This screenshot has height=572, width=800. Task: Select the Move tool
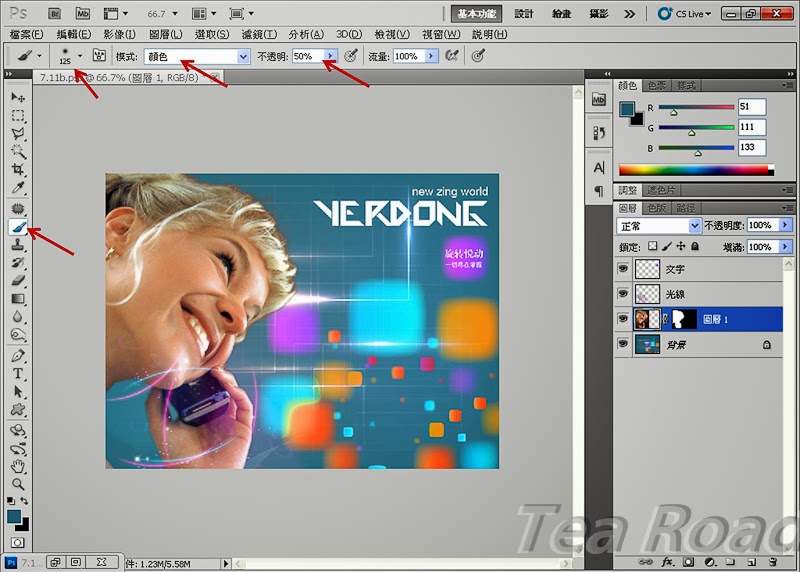[18, 97]
